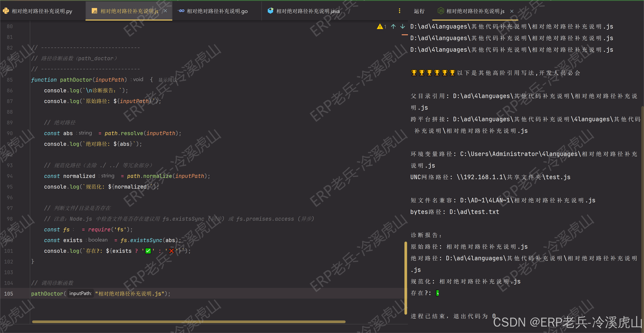
Task: Click the 调用诊断函数 comment on line 104
Action: pyautogui.click(x=52, y=283)
